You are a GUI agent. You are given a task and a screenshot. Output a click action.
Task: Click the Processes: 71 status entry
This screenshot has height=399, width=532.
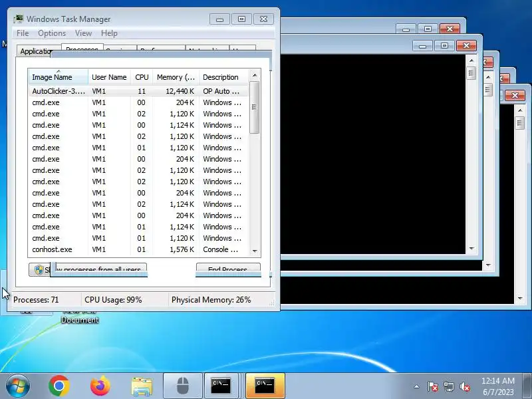36,300
